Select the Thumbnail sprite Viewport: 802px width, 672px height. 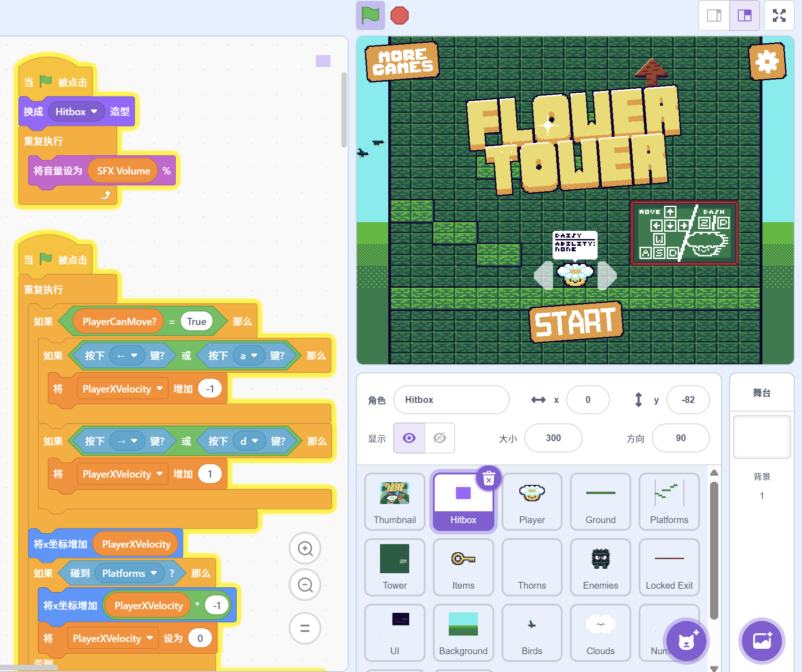point(395,502)
